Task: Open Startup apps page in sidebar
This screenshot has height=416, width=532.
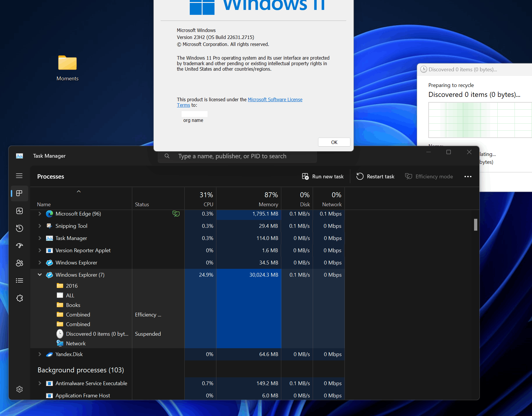Action: point(19,246)
